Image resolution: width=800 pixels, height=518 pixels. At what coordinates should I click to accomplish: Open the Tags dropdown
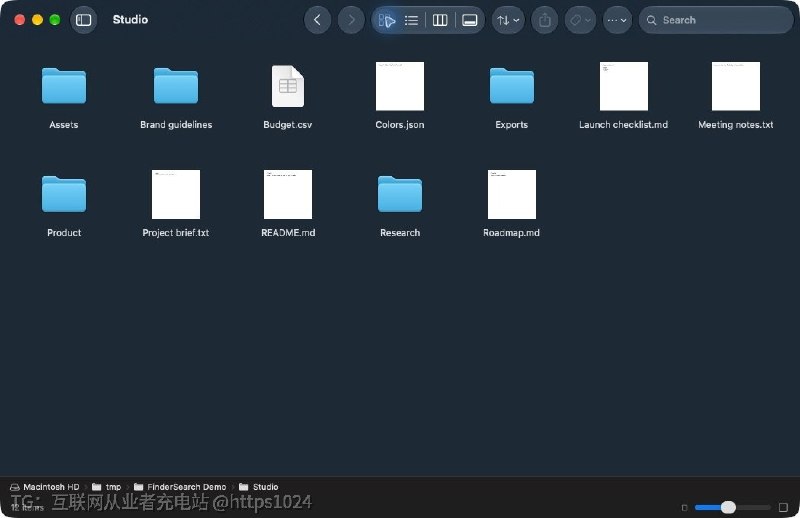(x=580, y=20)
